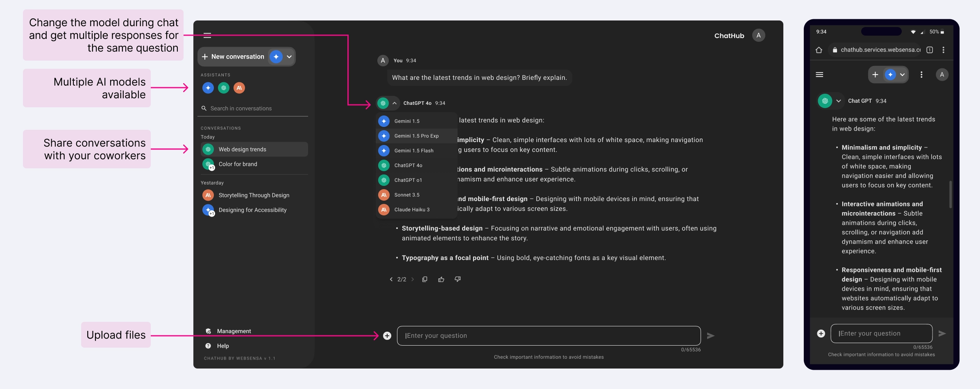Select Sonnet 3.5 from the model list

point(416,195)
